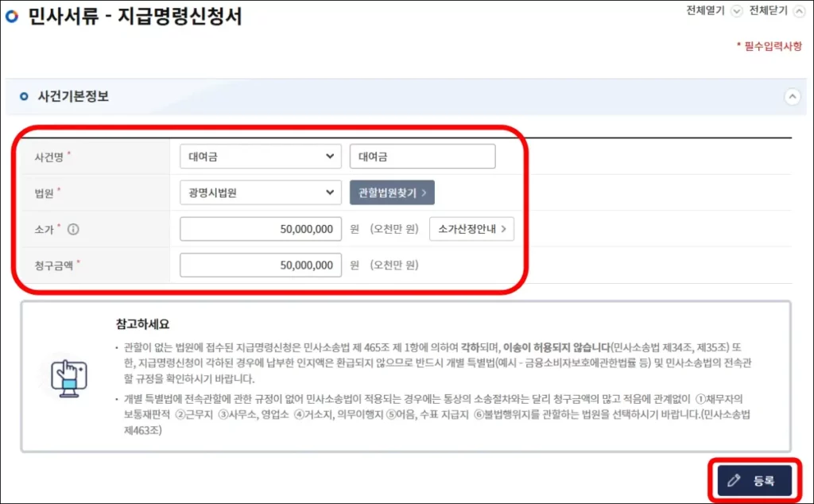Image resolution: width=814 pixels, height=504 pixels.
Task: Click the (오천만 원) text beside 소가
Action: (394, 229)
